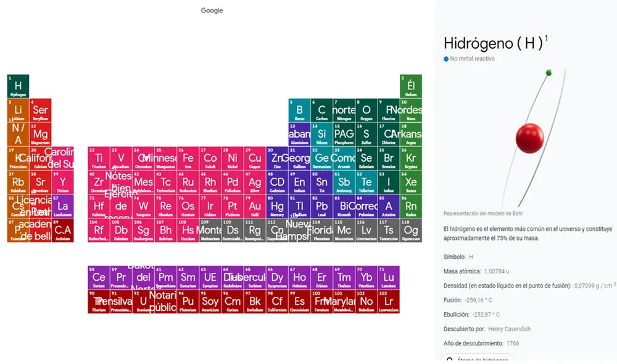Pick the Gold (Au) element tile
The image size is (617, 364).
(x=255, y=207)
